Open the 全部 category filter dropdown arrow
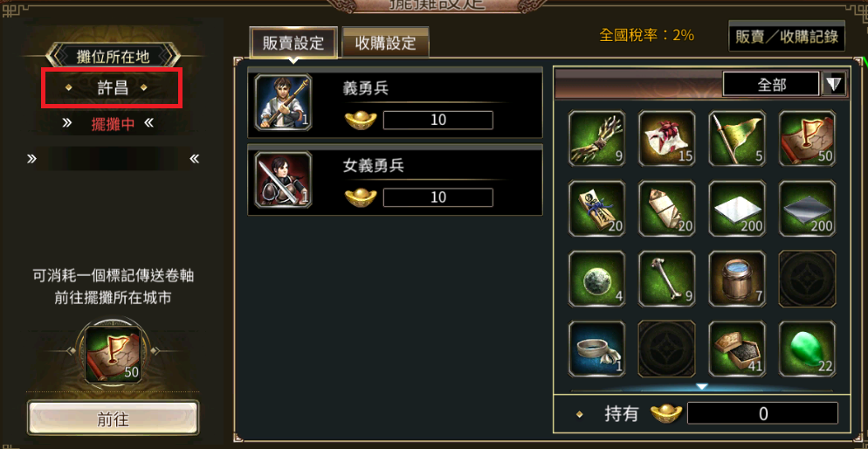This screenshot has height=449, width=868. tap(834, 84)
